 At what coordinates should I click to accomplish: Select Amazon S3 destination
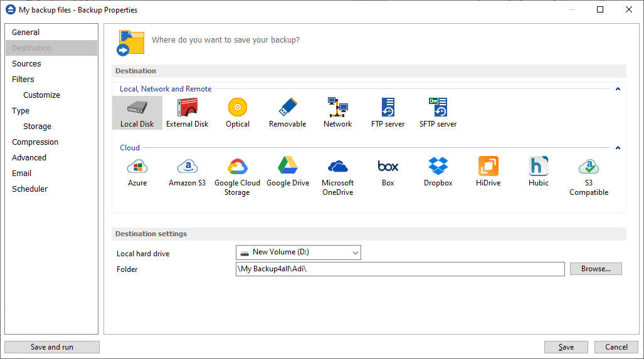pos(187,172)
